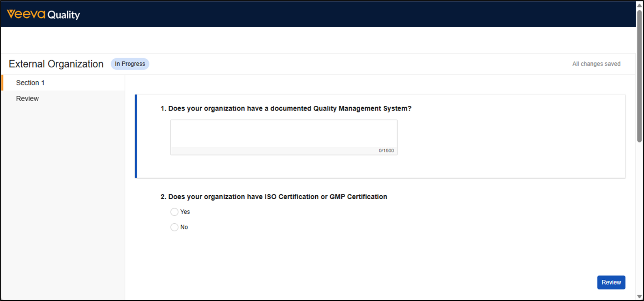The height and width of the screenshot is (301, 644).
Task: Click the 0/1500 character counter
Action: (386, 151)
